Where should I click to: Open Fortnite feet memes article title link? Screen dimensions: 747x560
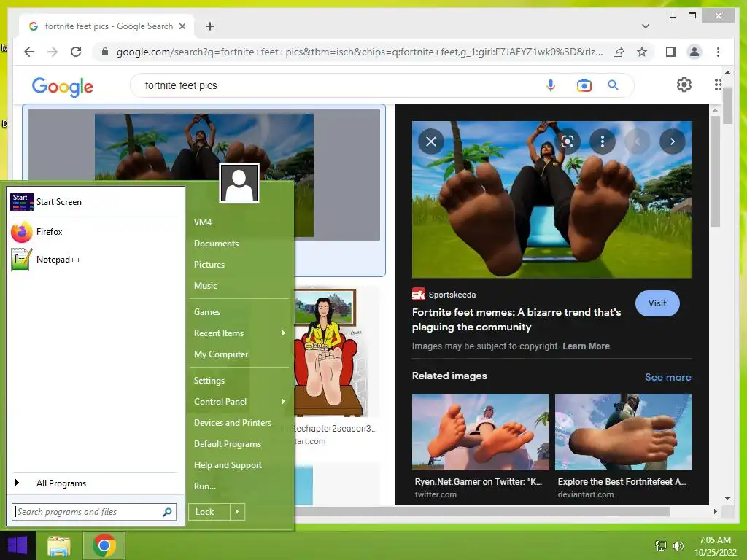point(516,319)
